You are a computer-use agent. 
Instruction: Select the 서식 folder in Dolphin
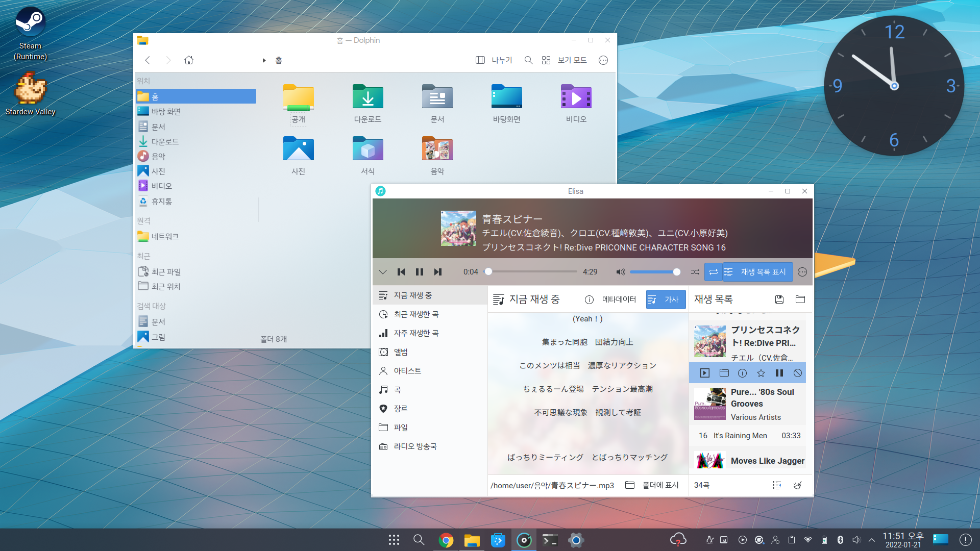368,155
